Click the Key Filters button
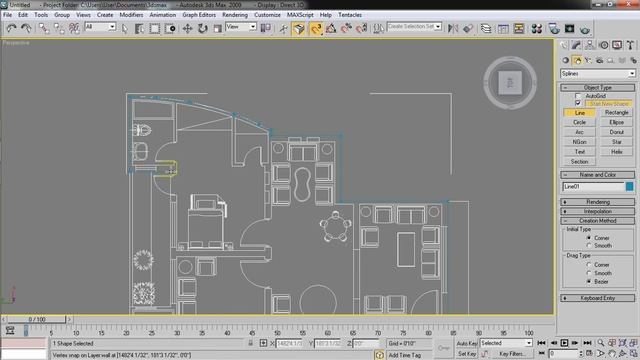The height and width of the screenshot is (360, 640). pos(512,353)
